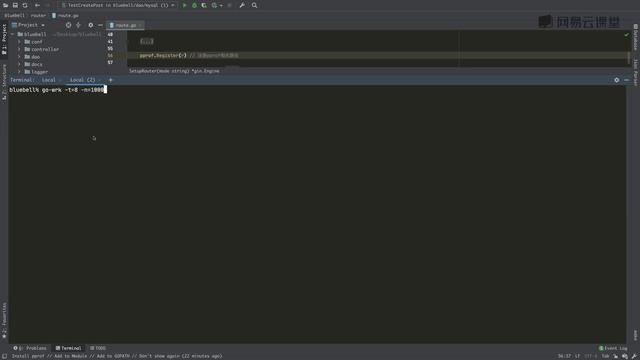The image size is (640, 360).
Task: Click the go-wrk command line in terminal
Action: (x=57, y=90)
